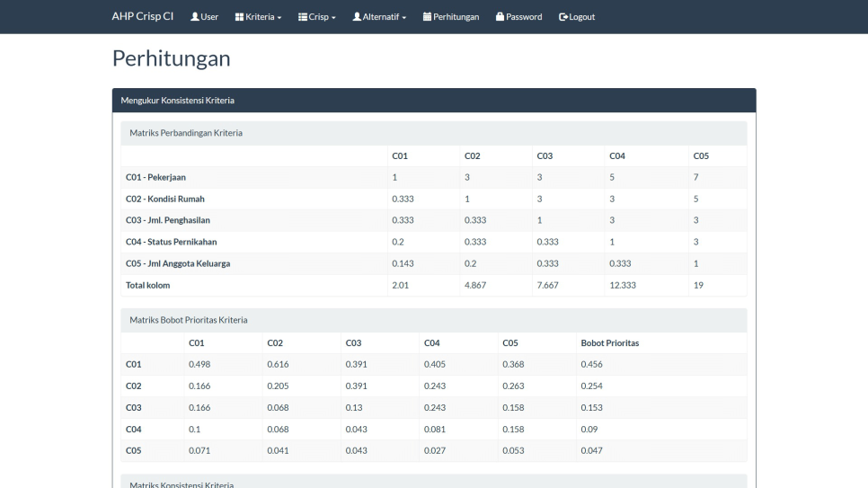The height and width of the screenshot is (488, 868).
Task: Click the Matriks Perbandingan Kriteria heading
Action: 186,133
